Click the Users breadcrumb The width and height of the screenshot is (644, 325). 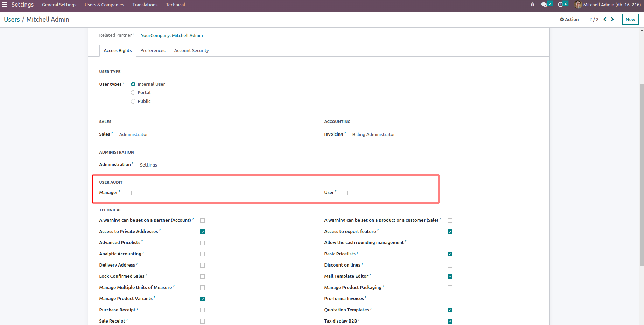pos(12,20)
